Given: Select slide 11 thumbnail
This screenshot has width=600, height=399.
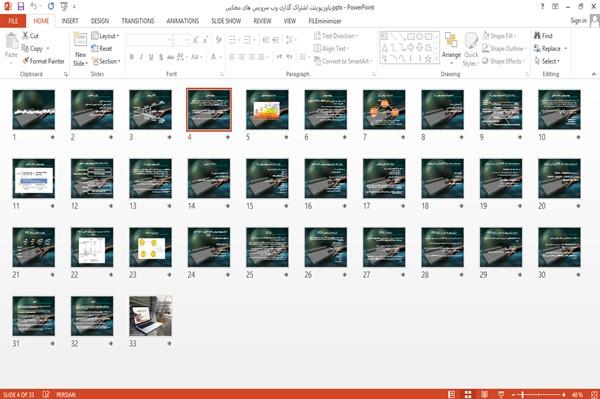Looking at the screenshot, I should (34, 178).
